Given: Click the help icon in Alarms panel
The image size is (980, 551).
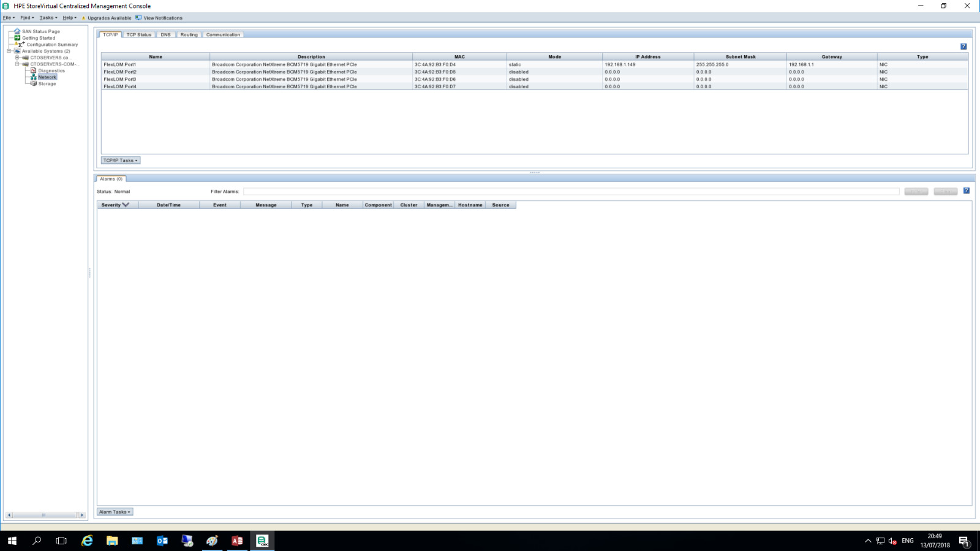Looking at the screenshot, I should 967,191.
